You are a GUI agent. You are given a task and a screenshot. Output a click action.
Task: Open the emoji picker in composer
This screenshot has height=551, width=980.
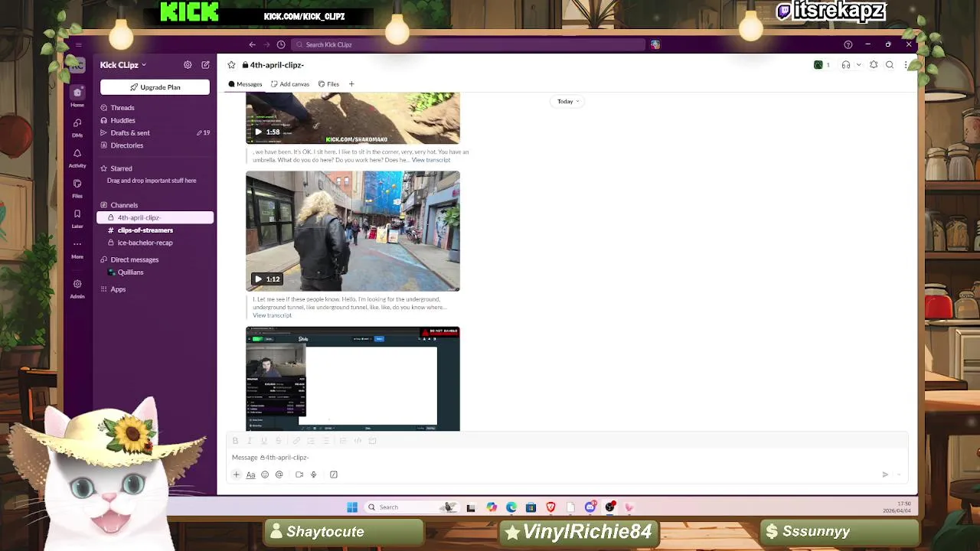pyautogui.click(x=265, y=474)
